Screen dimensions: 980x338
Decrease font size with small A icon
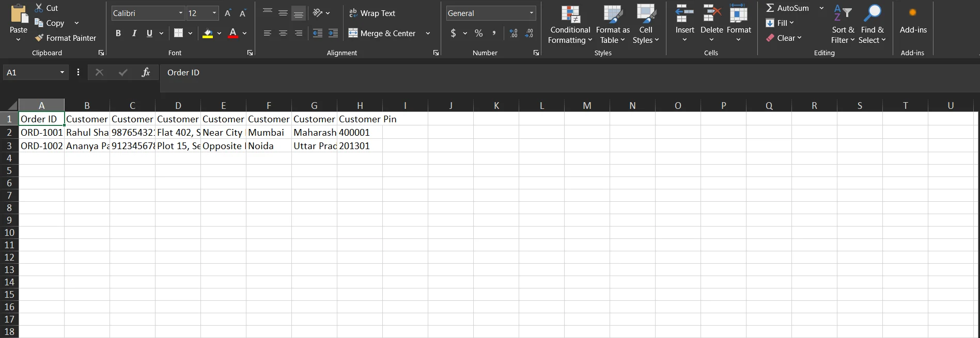[x=243, y=13]
